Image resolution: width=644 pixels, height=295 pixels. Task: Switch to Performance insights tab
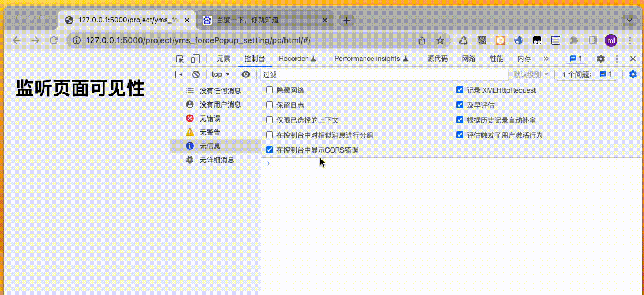(x=371, y=59)
